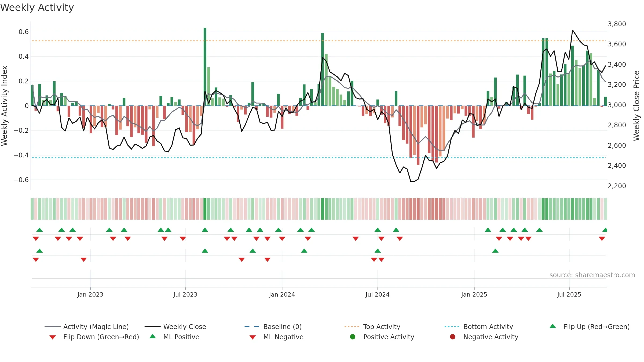This screenshot has width=644, height=362.
Task: Toggle the Top Activity legend entry
Action: pos(372,327)
